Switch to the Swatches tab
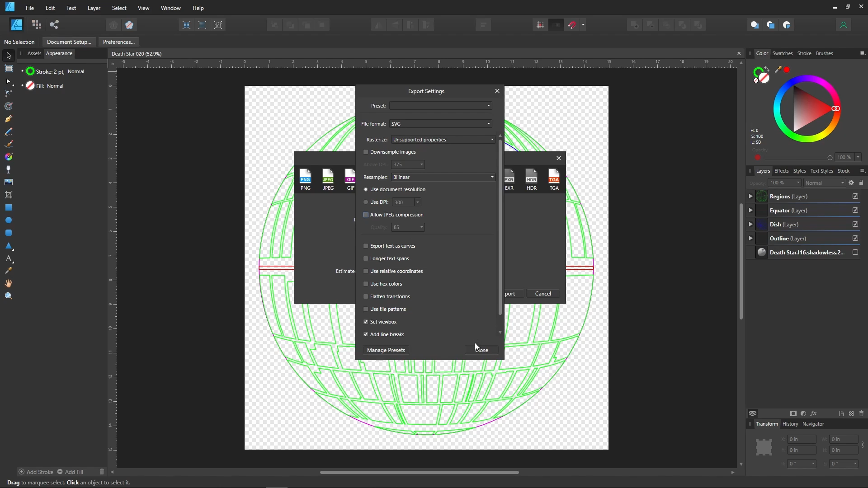Viewport: 868px width, 488px height. pos(783,53)
